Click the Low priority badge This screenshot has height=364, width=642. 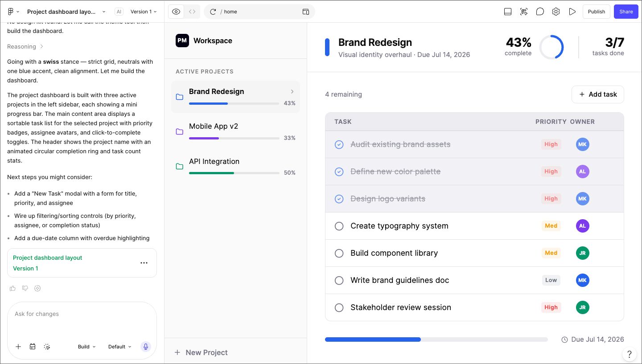coord(551,280)
